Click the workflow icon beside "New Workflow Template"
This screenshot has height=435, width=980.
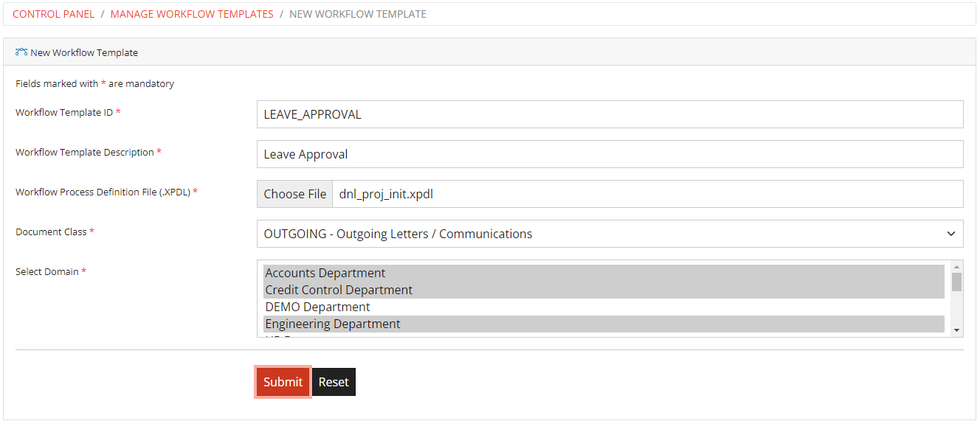19,52
